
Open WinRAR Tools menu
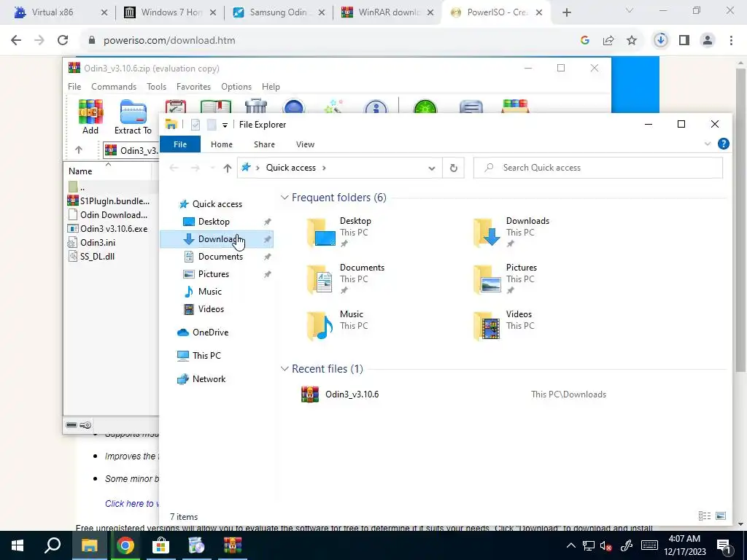[x=156, y=87]
